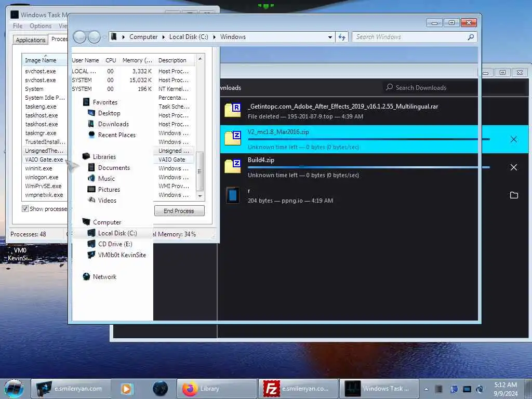
Task: Toggle Show processes from all users checkbox
Action: coord(25,209)
